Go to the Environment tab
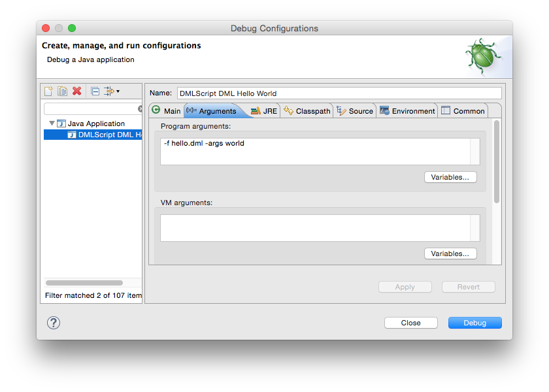This screenshot has width=549, height=392. [407, 111]
